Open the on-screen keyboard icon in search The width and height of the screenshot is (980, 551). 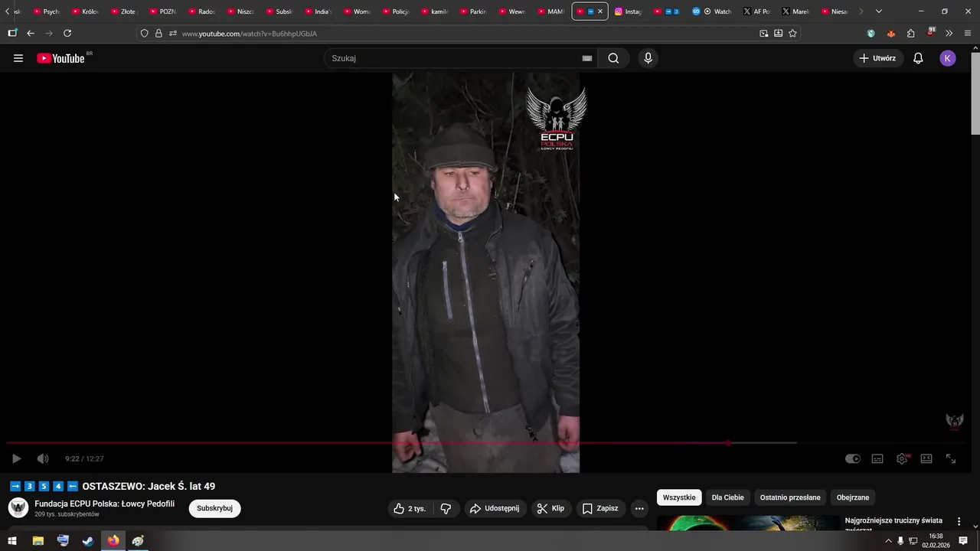click(587, 58)
